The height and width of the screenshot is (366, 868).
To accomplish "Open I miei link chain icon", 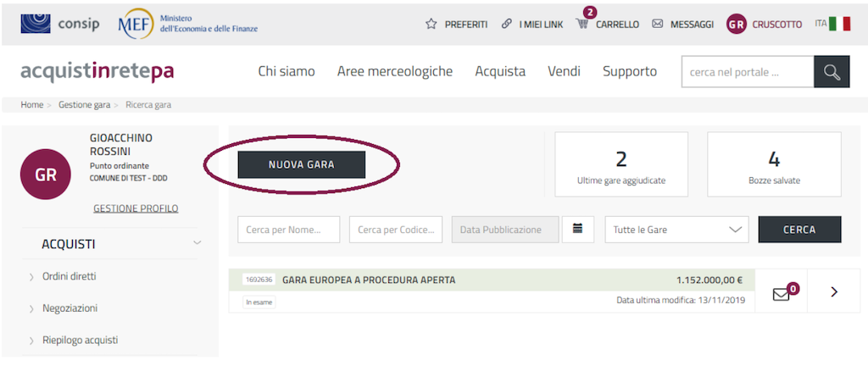I will click(507, 24).
